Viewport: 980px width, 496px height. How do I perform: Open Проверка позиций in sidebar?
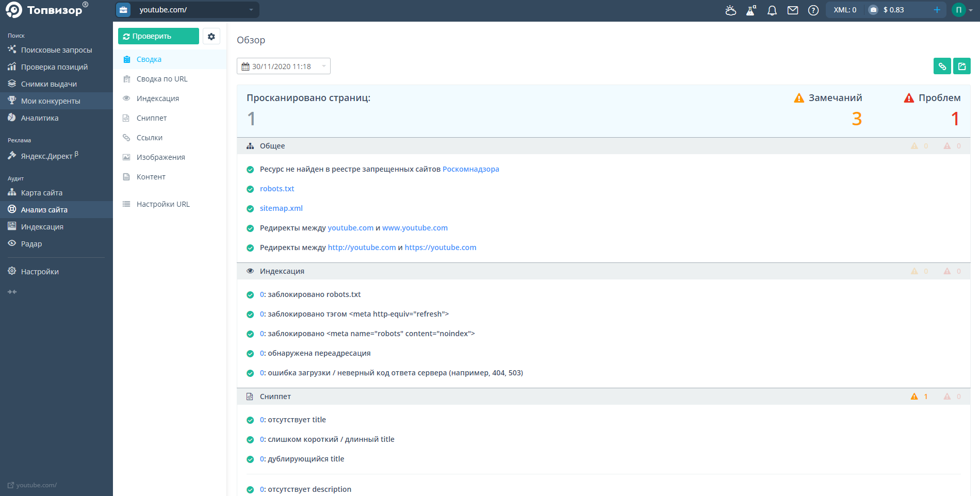coord(56,67)
